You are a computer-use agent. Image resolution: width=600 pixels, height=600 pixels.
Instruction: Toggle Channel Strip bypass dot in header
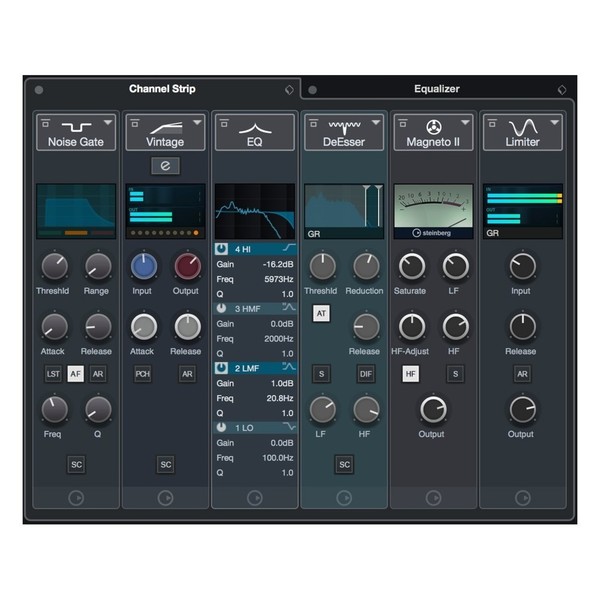pos(39,90)
